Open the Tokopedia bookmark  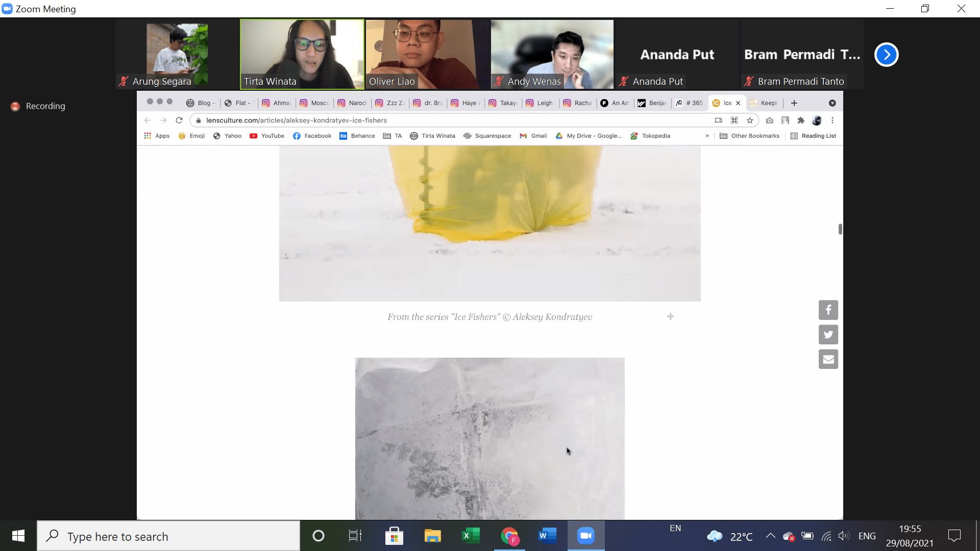click(x=651, y=136)
